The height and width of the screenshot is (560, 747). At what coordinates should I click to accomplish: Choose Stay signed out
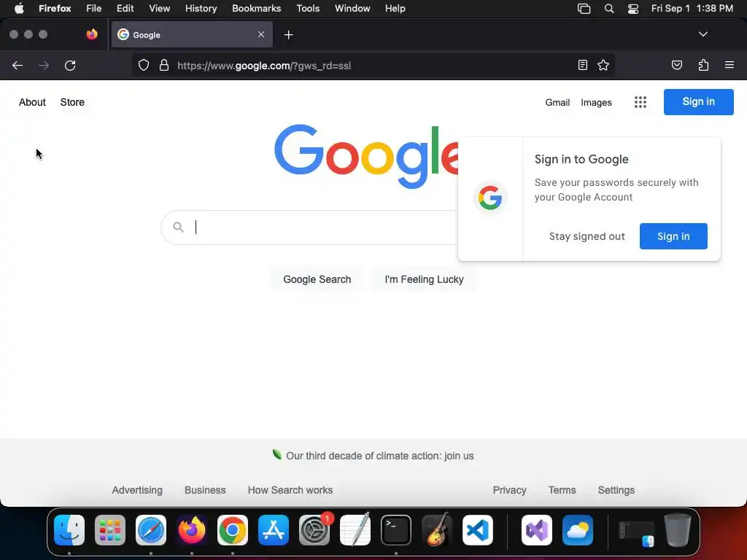click(587, 237)
